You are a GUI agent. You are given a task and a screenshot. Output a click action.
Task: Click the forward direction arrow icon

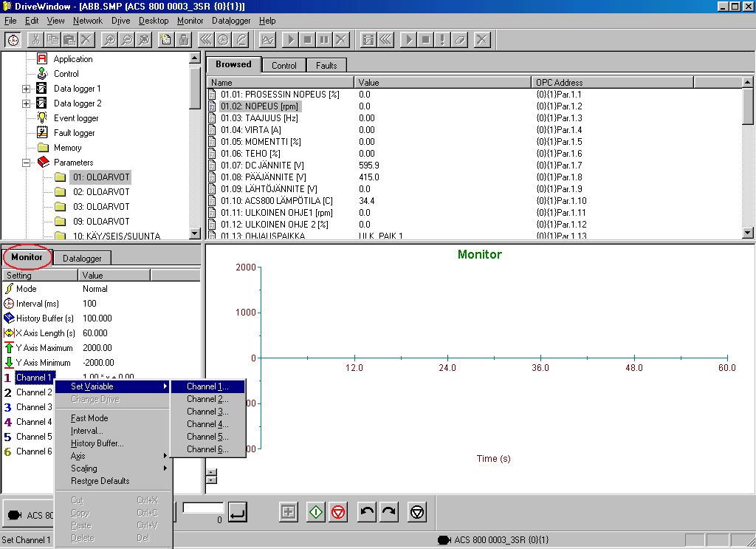click(x=389, y=512)
